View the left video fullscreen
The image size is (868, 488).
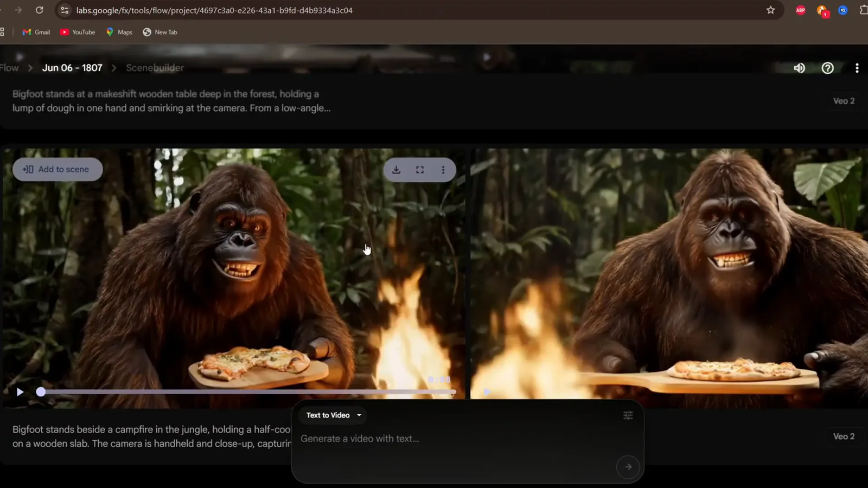click(x=420, y=170)
